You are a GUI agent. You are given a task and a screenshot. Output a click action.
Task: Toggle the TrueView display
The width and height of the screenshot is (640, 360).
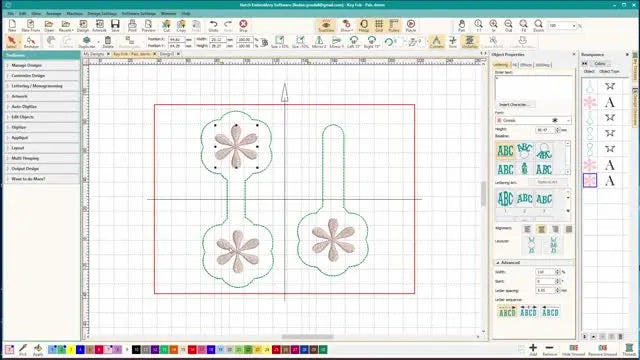tap(326, 25)
